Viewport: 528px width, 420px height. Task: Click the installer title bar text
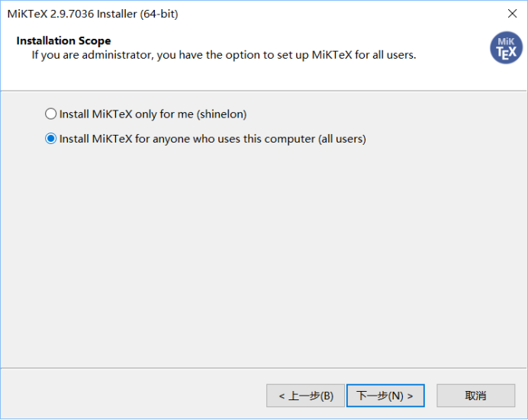coord(92,14)
